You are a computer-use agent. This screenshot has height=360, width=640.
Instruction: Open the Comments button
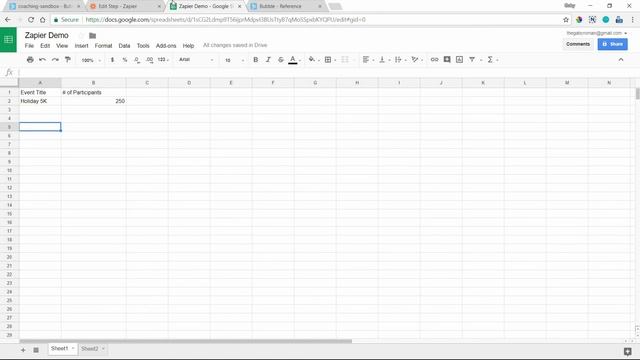click(578, 44)
